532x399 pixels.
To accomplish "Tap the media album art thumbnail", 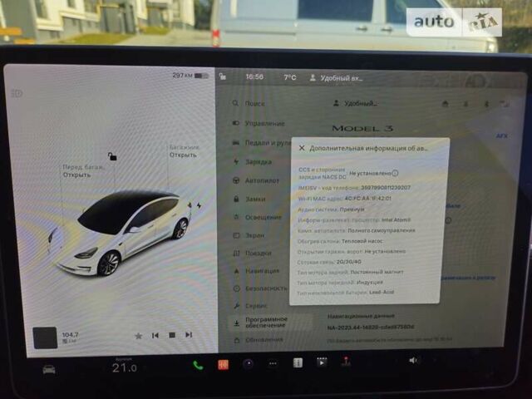I will (x=45, y=337).
